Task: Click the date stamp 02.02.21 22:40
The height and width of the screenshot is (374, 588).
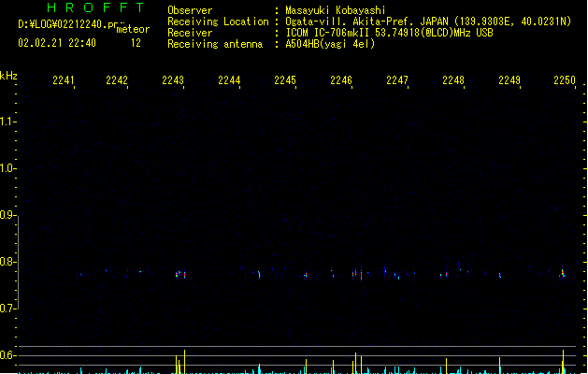Action: point(57,43)
